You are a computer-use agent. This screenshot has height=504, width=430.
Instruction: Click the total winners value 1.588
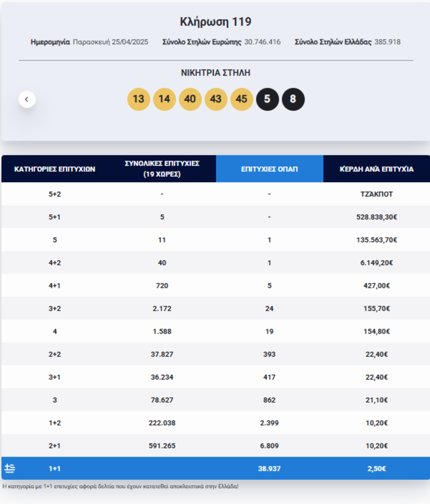162,331
